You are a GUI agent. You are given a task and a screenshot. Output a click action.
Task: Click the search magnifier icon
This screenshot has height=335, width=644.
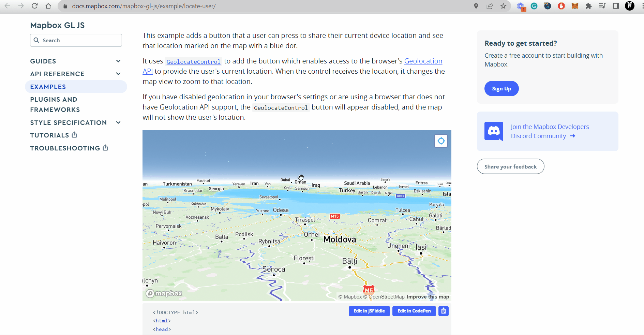[36, 40]
